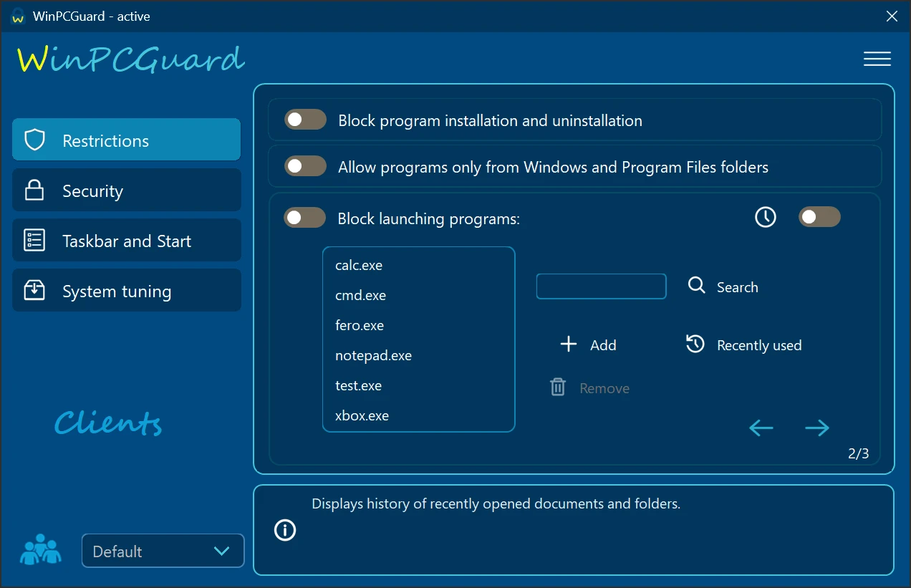The image size is (911, 588).
Task: Click the clients group people icon
Action: (40, 550)
